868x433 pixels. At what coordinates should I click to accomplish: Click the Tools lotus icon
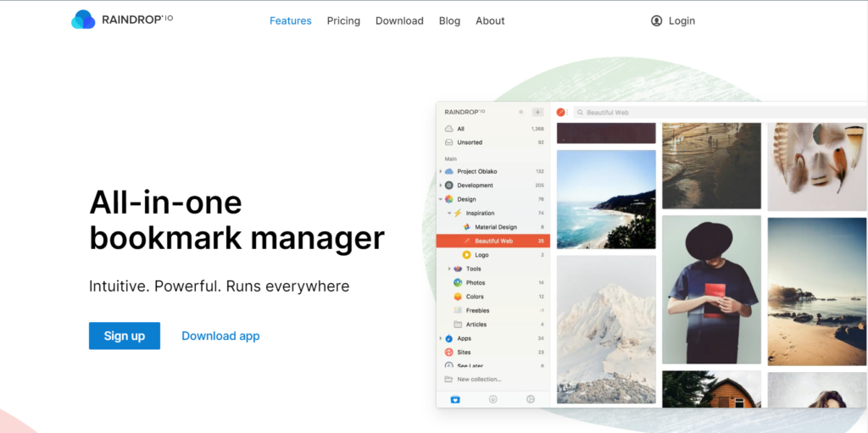point(458,269)
